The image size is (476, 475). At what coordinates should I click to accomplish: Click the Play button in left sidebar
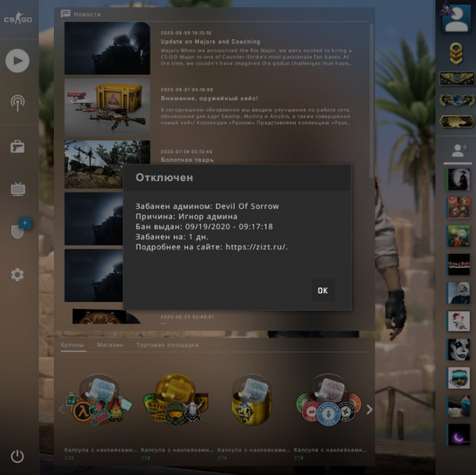[x=18, y=61]
